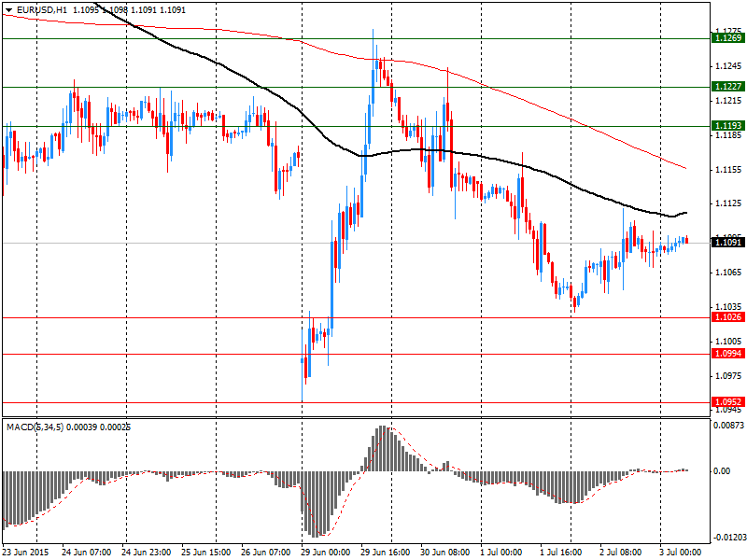The height and width of the screenshot is (560, 747).
Task: Click the 0.00873 value on MACD scale
Action: (728, 426)
